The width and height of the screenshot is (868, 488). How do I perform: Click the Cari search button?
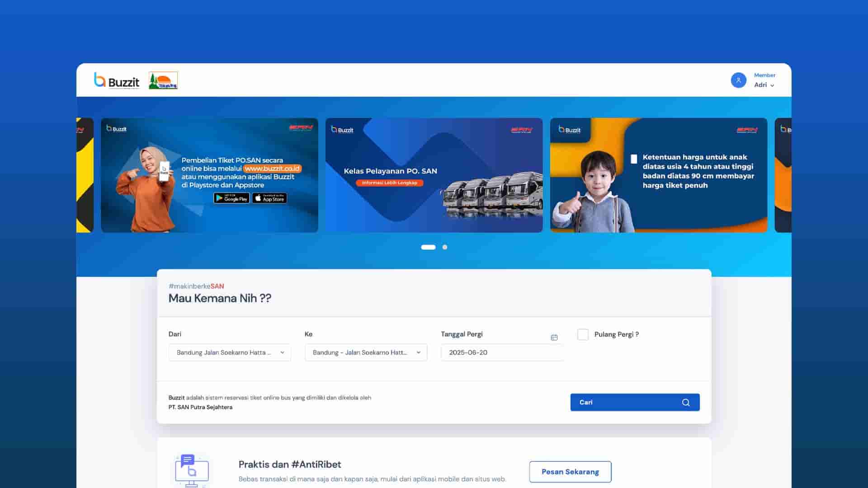635,402
